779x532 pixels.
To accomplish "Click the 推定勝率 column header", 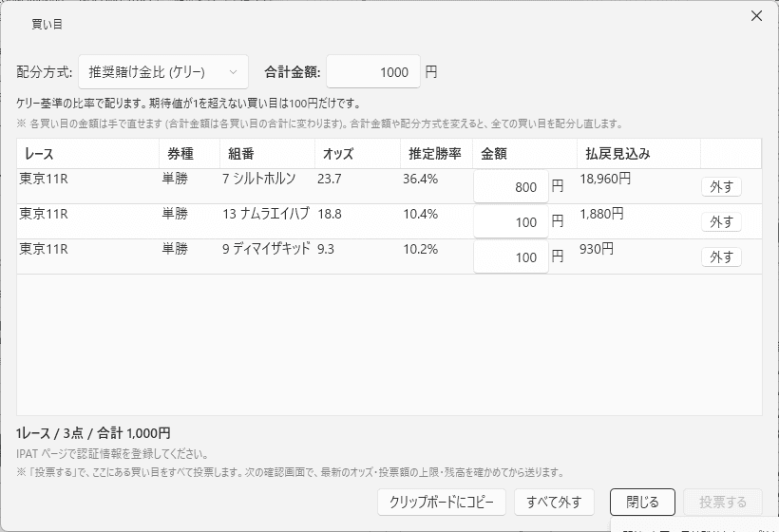I will tap(437, 154).
